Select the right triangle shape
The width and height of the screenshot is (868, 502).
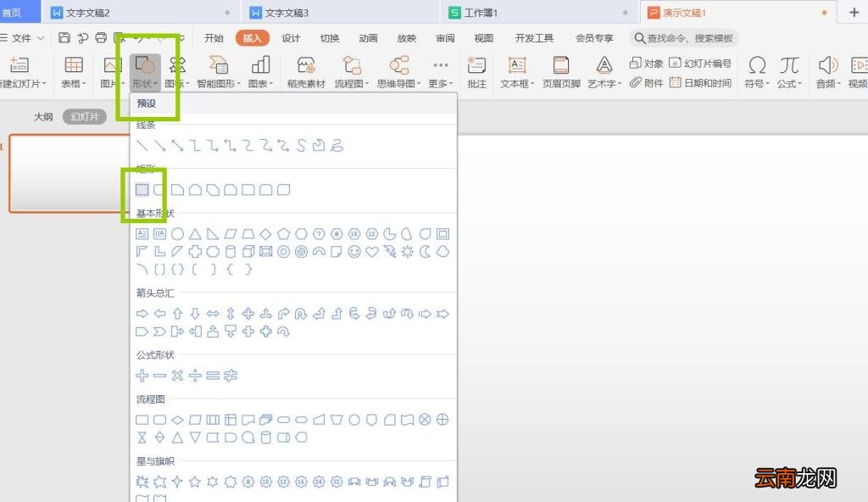pyautogui.click(x=213, y=234)
